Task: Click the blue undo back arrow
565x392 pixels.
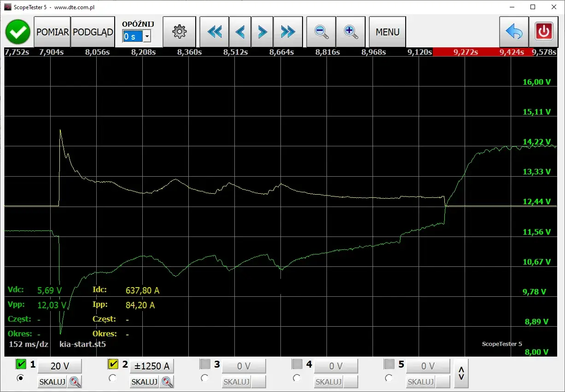Action: 514,32
